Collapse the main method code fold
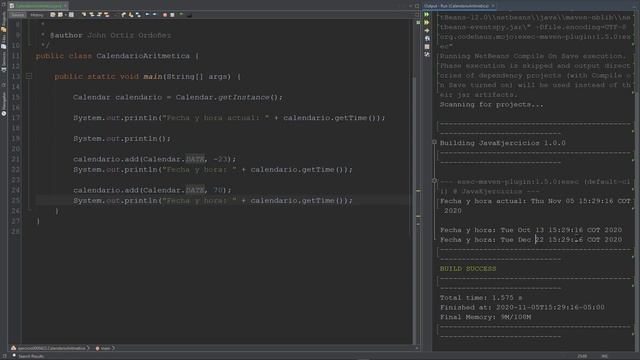The height and width of the screenshot is (360, 640). point(29,76)
